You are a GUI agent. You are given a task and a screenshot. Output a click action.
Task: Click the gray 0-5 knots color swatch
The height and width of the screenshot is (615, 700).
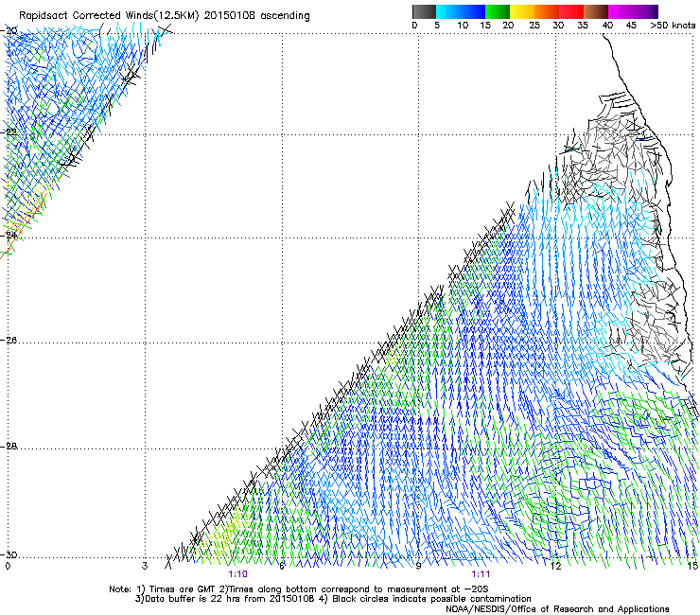point(424,11)
